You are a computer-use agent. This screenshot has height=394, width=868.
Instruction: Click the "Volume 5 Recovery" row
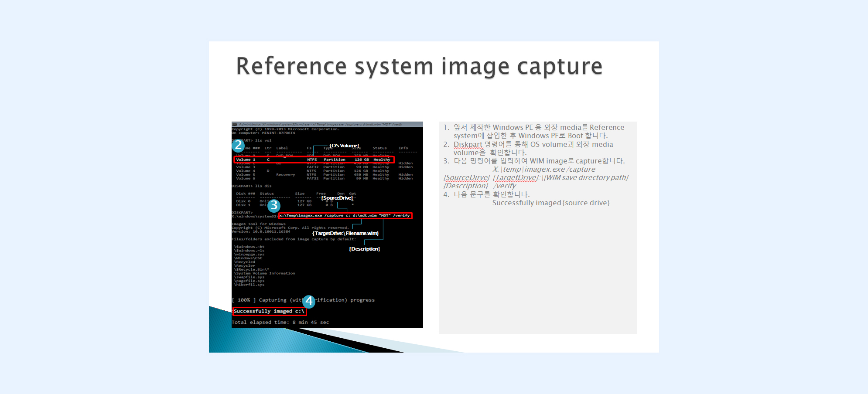point(324,175)
